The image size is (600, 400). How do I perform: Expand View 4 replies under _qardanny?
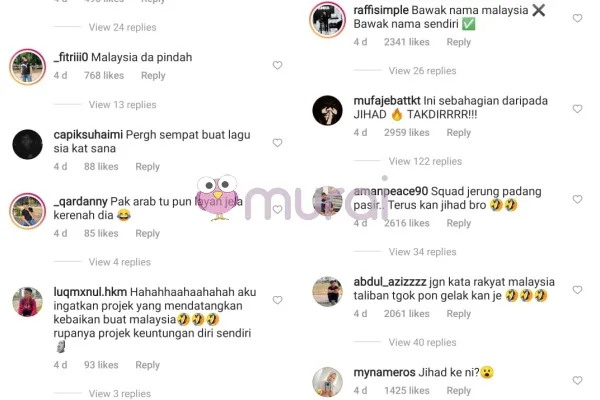coord(120,262)
